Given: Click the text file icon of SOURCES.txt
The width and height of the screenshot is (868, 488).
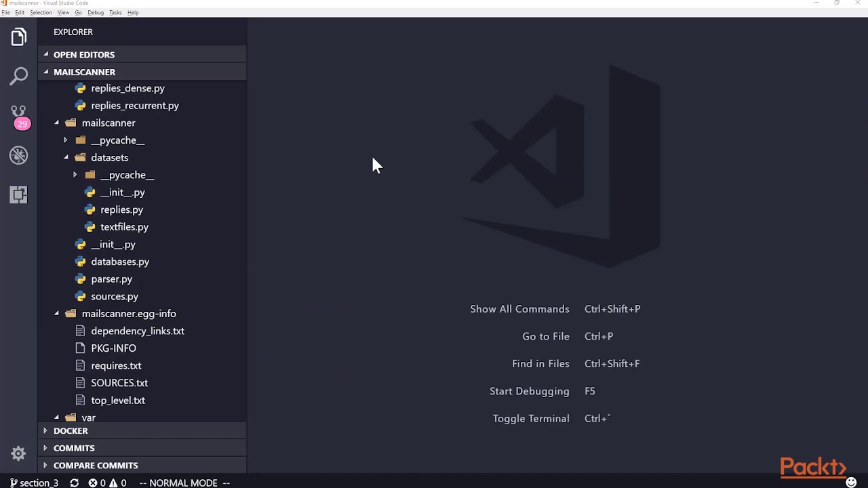Looking at the screenshot, I should [81, 383].
